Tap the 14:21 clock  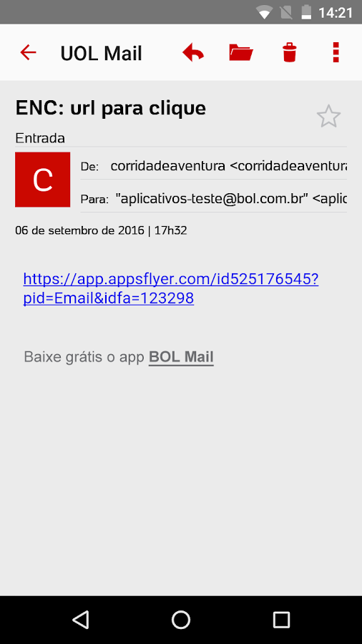point(336,13)
